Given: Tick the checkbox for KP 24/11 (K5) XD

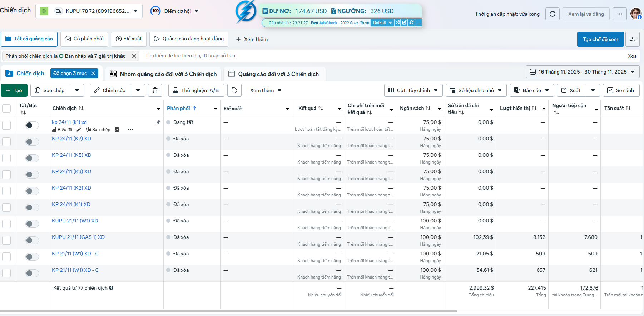Looking at the screenshot, I should (x=6, y=158).
